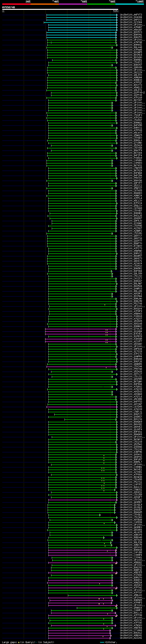Click the cyan =100char scale bar
The width and height of the screenshot is (146, 644).
pyautogui.click(x=102, y=642)
